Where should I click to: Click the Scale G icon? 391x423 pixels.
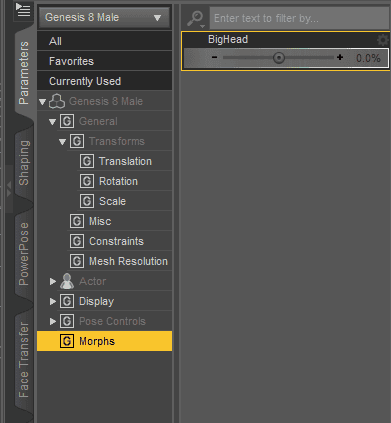click(87, 201)
